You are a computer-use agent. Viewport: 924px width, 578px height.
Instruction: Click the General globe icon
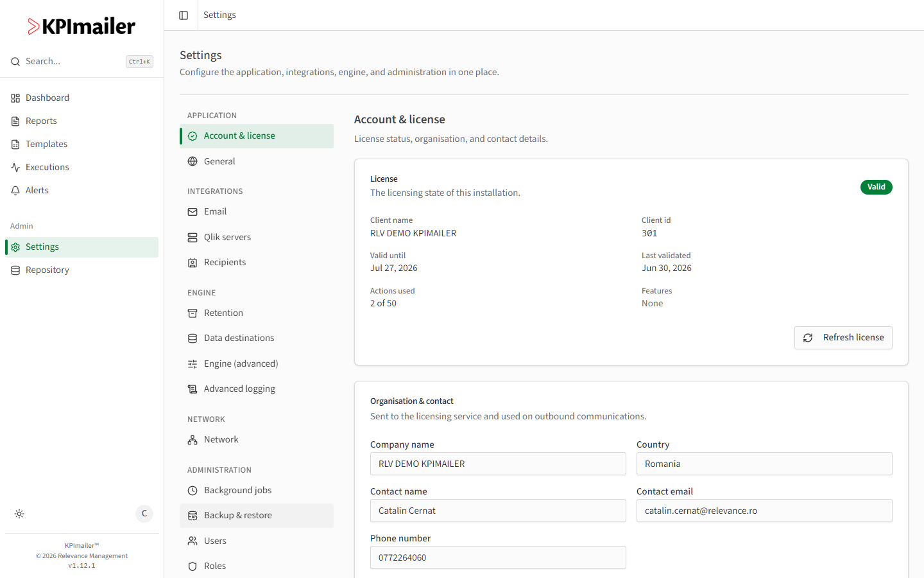(x=193, y=161)
